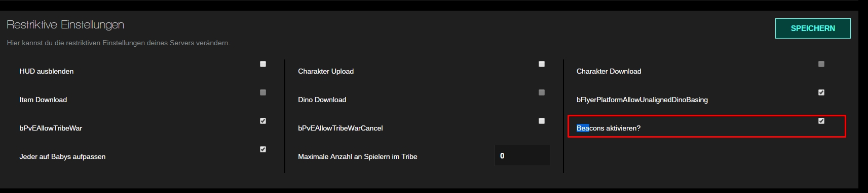Click the SPEICHERN save button

click(813, 28)
